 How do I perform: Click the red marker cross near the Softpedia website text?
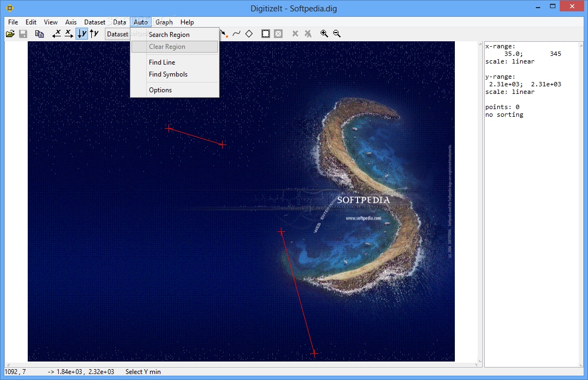click(x=282, y=232)
